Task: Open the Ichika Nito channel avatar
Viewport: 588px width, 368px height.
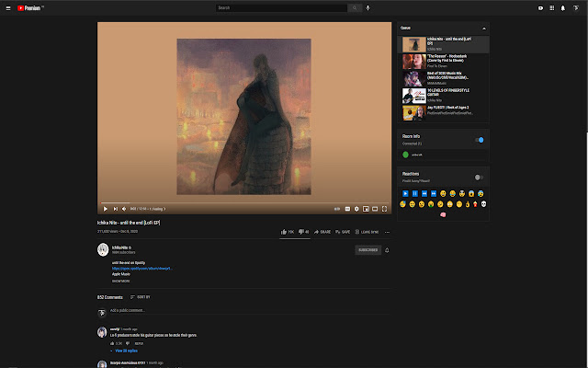Action: click(x=103, y=249)
